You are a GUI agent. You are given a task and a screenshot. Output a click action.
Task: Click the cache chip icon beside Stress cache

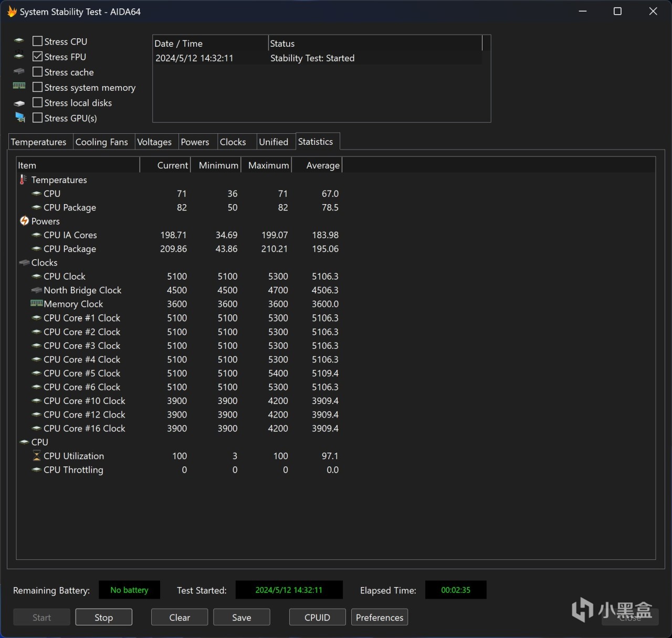click(x=19, y=71)
